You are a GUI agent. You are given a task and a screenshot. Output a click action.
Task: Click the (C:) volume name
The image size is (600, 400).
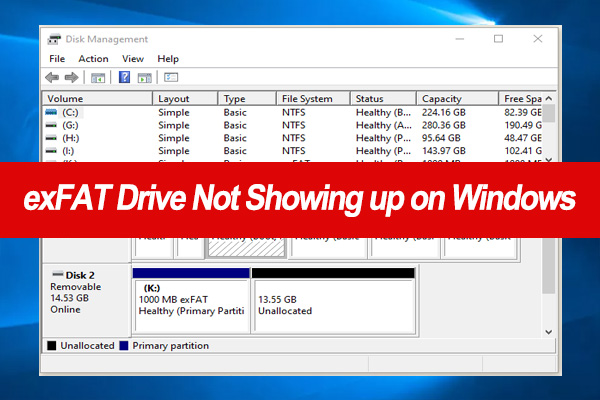70,113
